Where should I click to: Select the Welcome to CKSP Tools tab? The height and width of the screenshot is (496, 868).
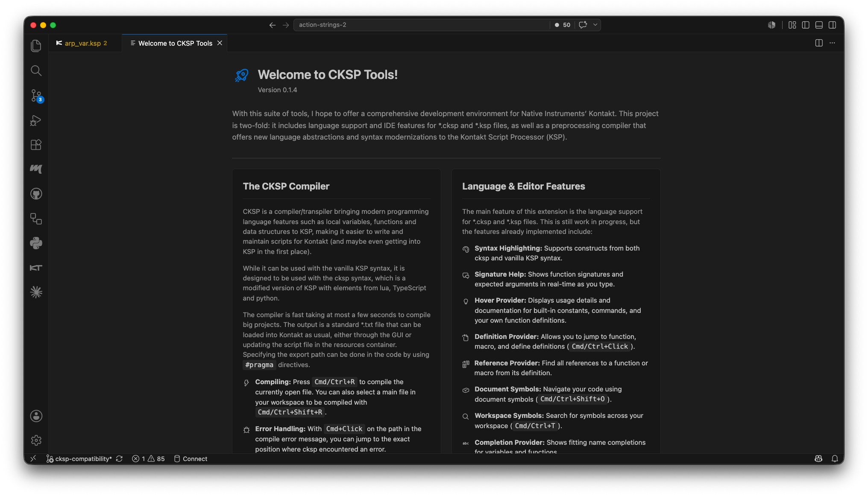pyautogui.click(x=175, y=43)
